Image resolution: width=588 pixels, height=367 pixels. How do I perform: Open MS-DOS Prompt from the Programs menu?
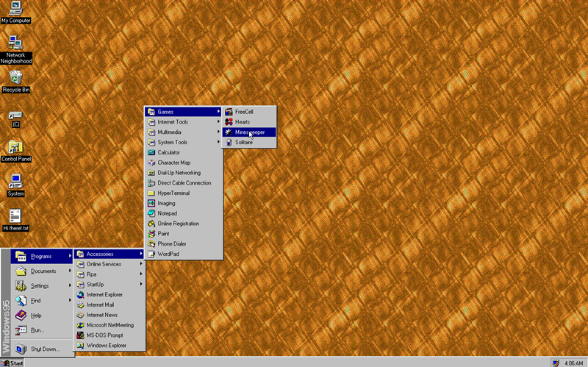[x=104, y=335]
